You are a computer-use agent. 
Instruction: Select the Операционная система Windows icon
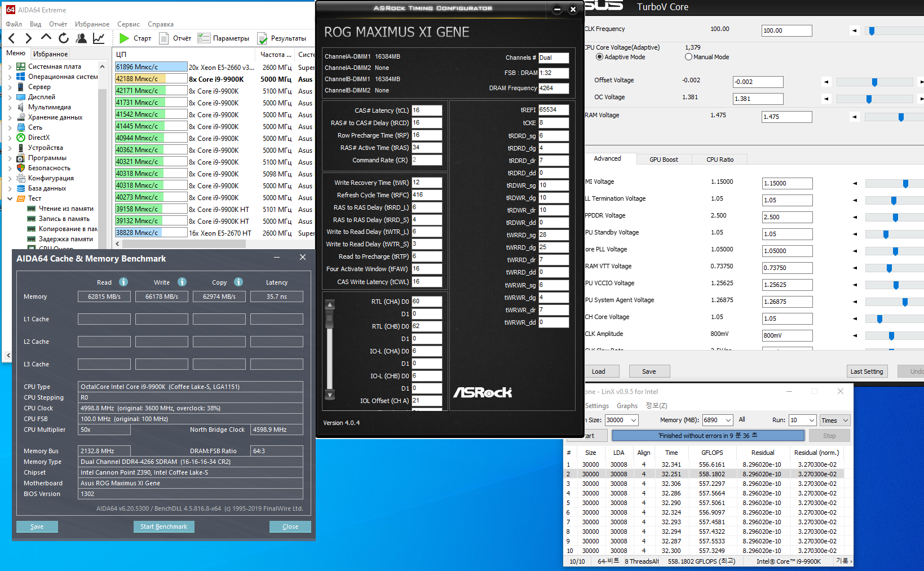click(x=21, y=77)
